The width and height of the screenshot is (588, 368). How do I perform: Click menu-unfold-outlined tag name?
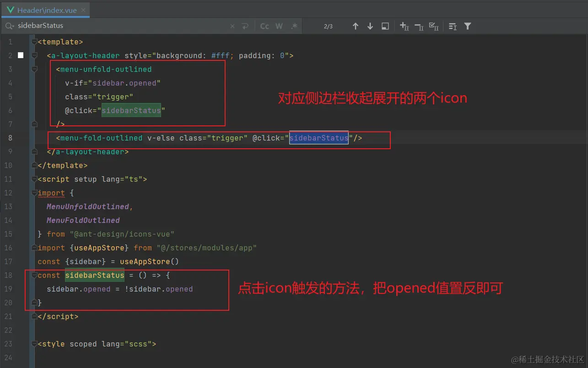coord(106,69)
